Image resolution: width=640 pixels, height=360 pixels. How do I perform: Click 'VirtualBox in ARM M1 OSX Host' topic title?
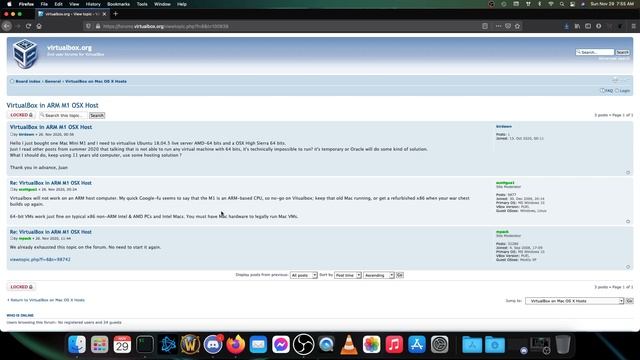tap(52, 105)
